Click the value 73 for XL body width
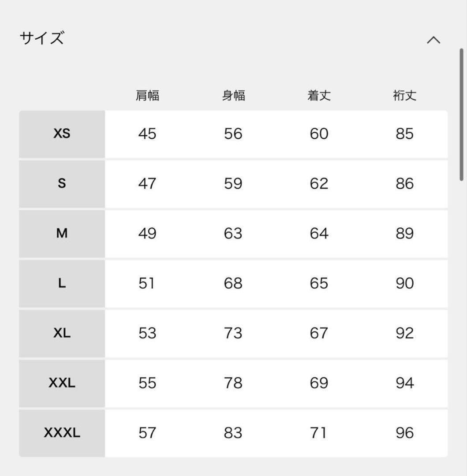This screenshot has width=467, height=476. (234, 333)
